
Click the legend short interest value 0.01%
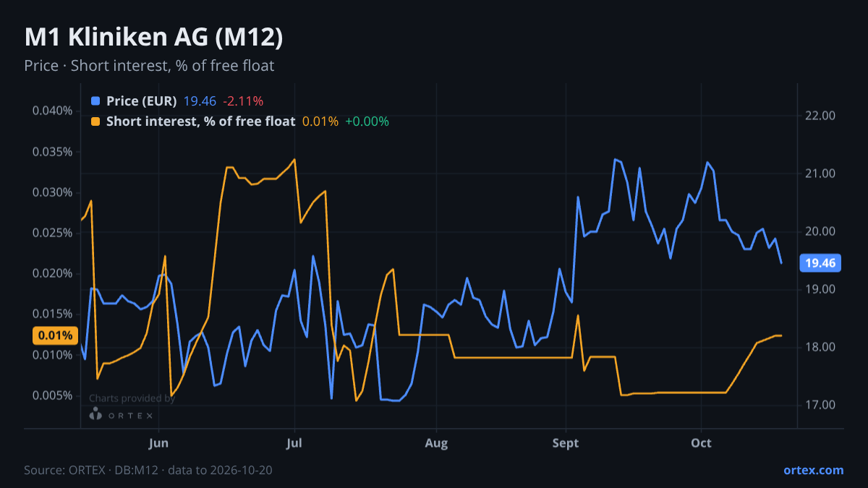pyautogui.click(x=320, y=121)
